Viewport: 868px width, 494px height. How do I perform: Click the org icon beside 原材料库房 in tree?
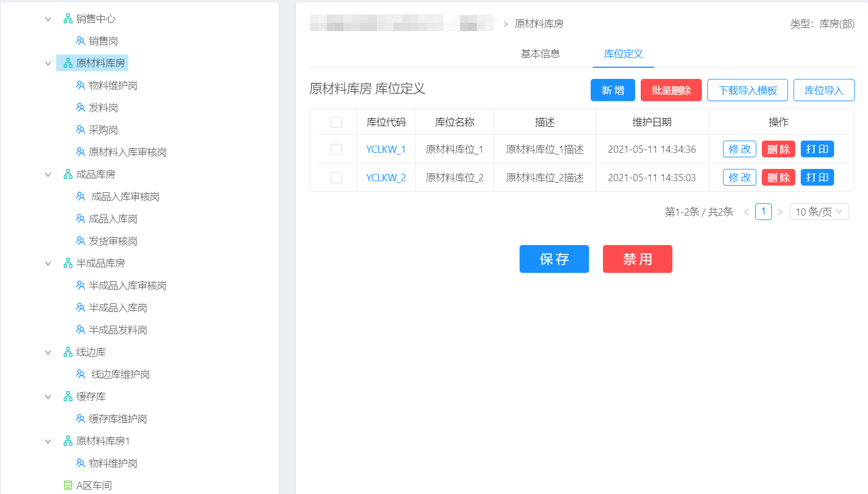[68, 63]
